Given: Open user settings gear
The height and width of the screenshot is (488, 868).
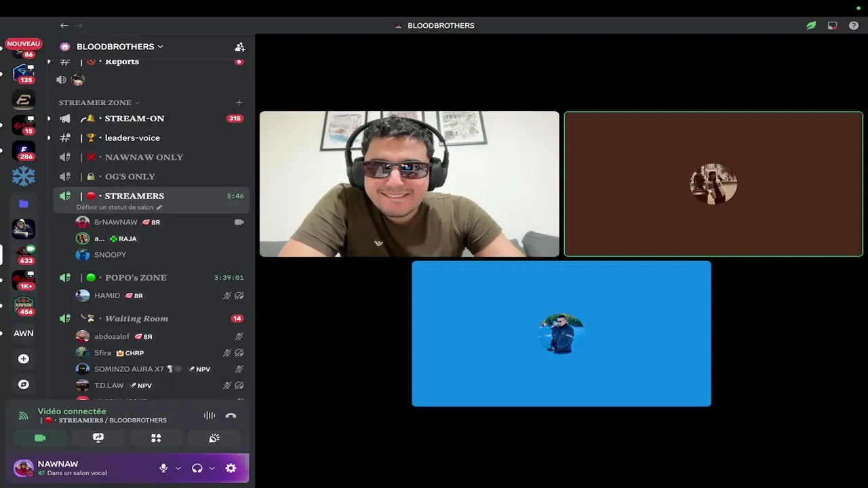Looking at the screenshot, I should 231,468.
